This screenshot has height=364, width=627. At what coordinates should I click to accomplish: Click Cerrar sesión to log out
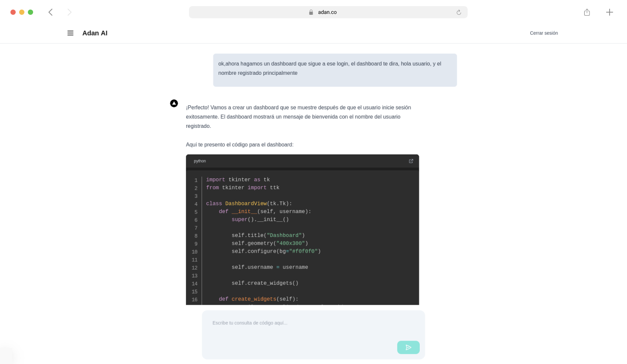coord(544,33)
